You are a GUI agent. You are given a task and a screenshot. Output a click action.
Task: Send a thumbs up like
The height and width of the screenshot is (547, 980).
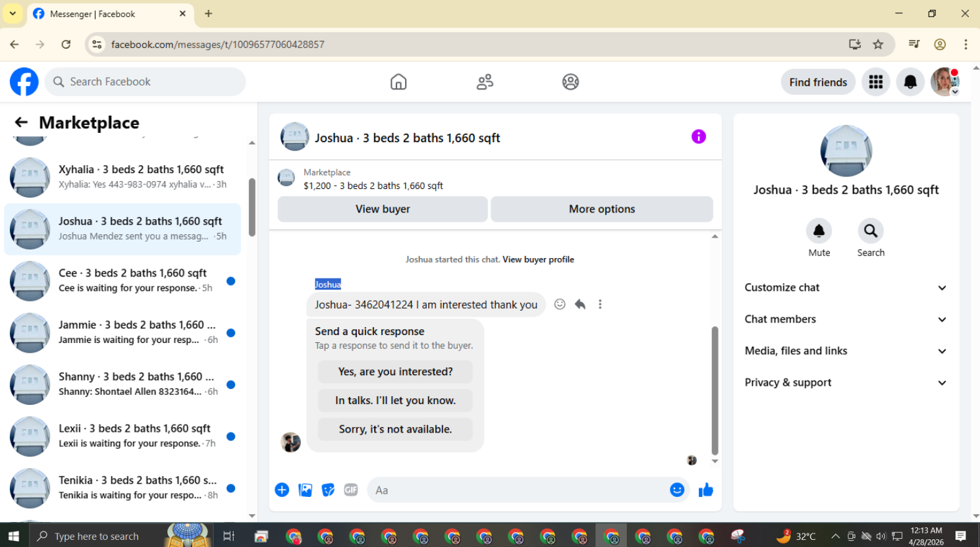tap(706, 490)
